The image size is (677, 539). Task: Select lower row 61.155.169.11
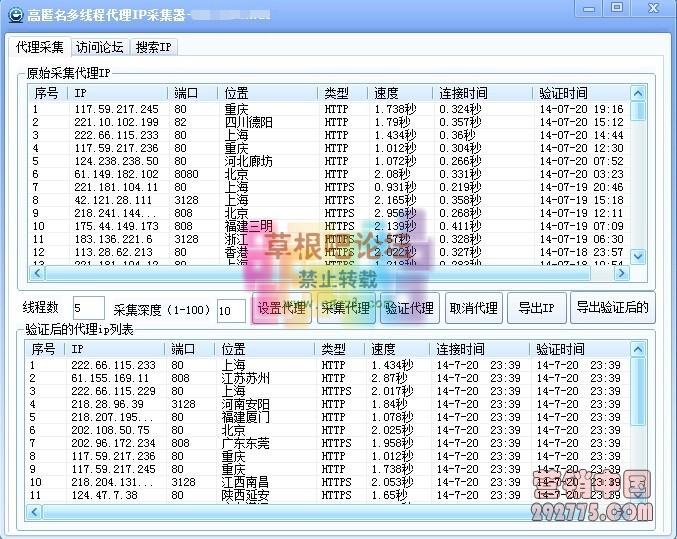[x=328, y=378]
